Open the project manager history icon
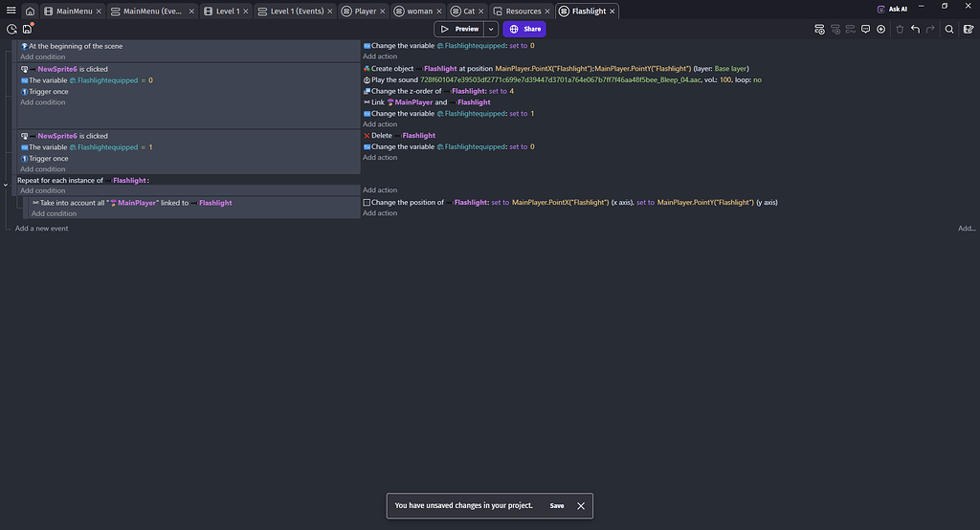980x530 pixels. [11, 30]
